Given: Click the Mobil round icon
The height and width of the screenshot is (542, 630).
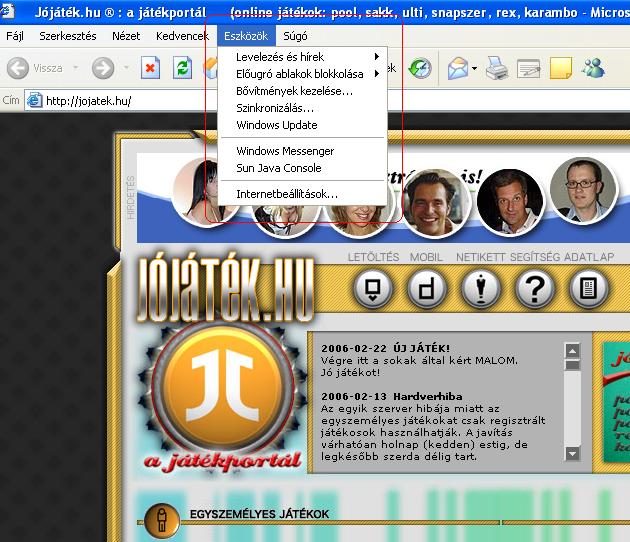Looking at the screenshot, I should [x=426, y=289].
